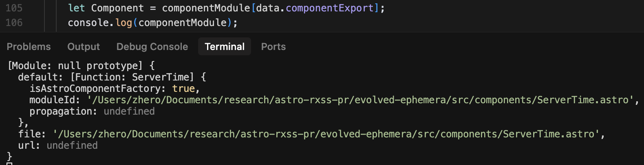The width and height of the screenshot is (644, 165).
Task: Follow the file ServerTime.astro path link
Action: (x=326, y=134)
